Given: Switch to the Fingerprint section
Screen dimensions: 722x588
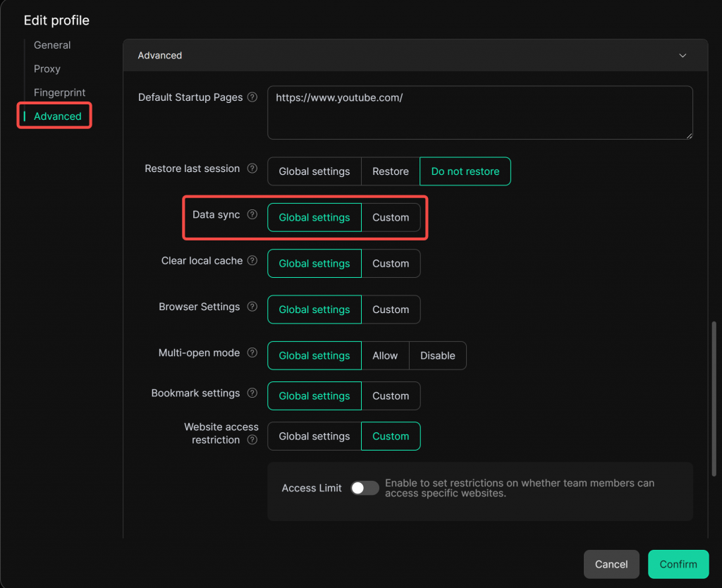Looking at the screenshot, I should pos(59,92).
